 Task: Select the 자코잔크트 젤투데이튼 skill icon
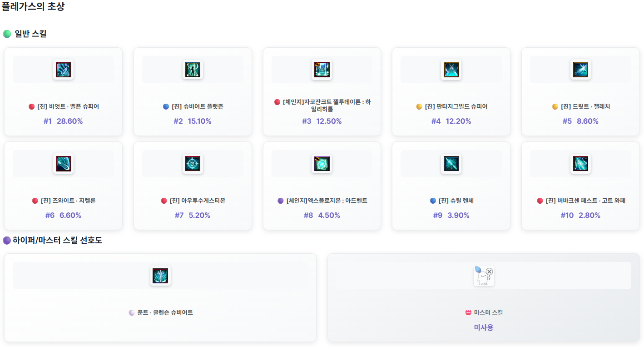tap(322, 70)
